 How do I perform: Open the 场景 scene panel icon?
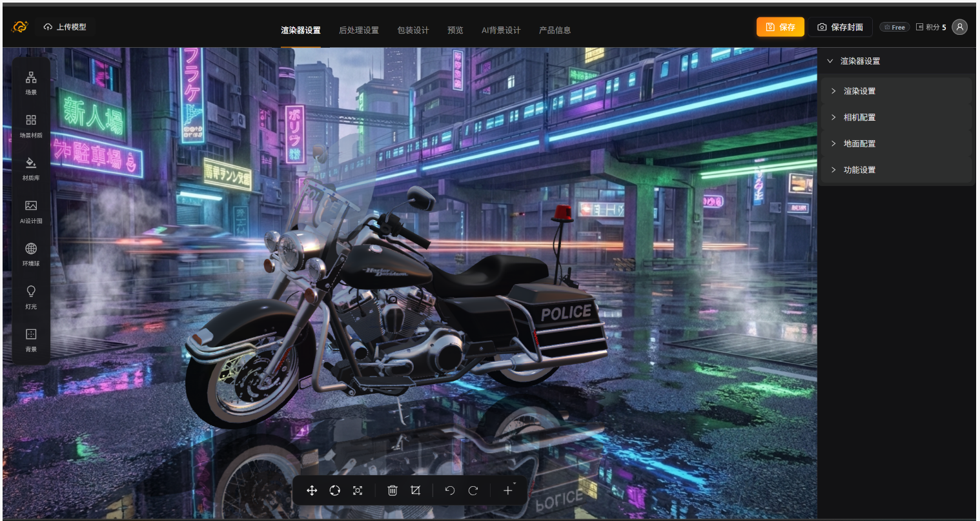pos(31,82)
